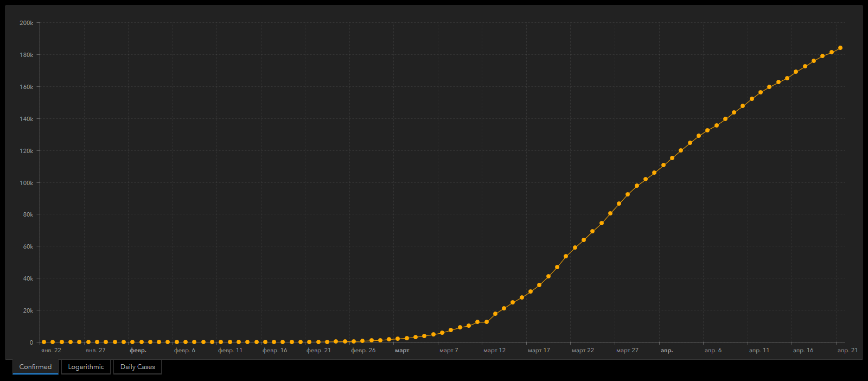Click the 'янв. 27' date label
The image size is (868, 381).
tap(95, 351)
